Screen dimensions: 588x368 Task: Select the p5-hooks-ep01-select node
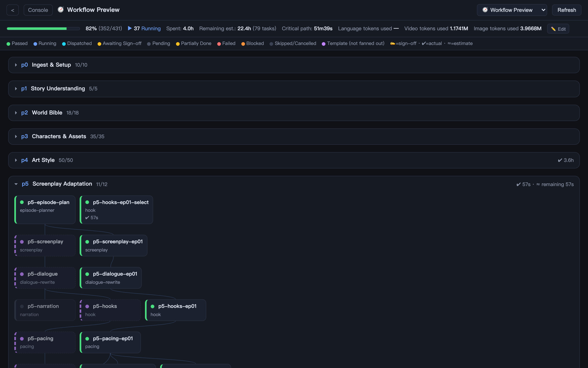coord(116,210)
